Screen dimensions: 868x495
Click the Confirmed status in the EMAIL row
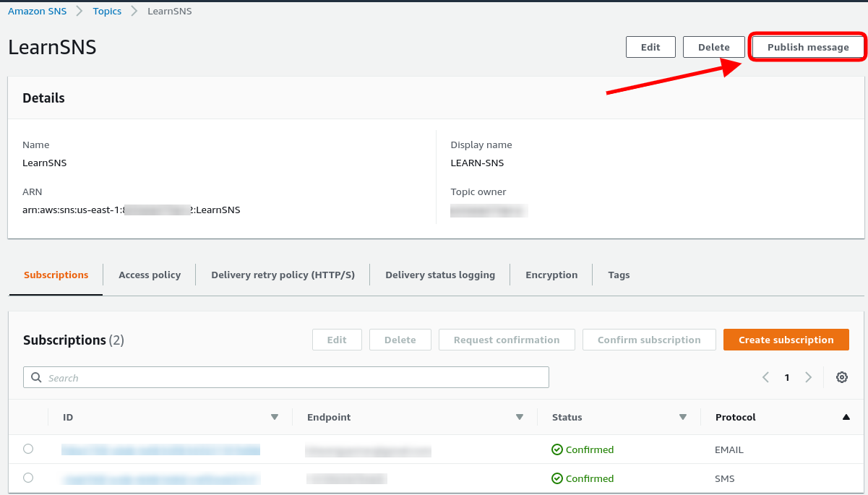pos(590,449)
